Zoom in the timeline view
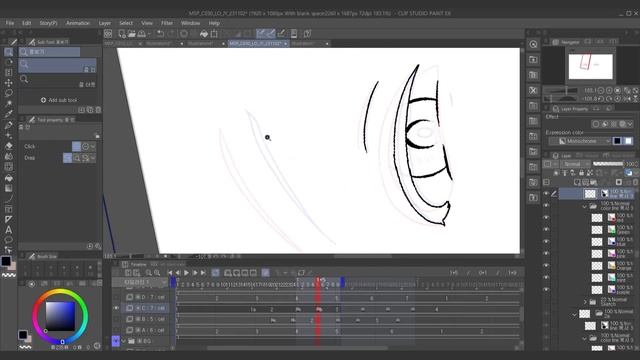 (157, 273)
